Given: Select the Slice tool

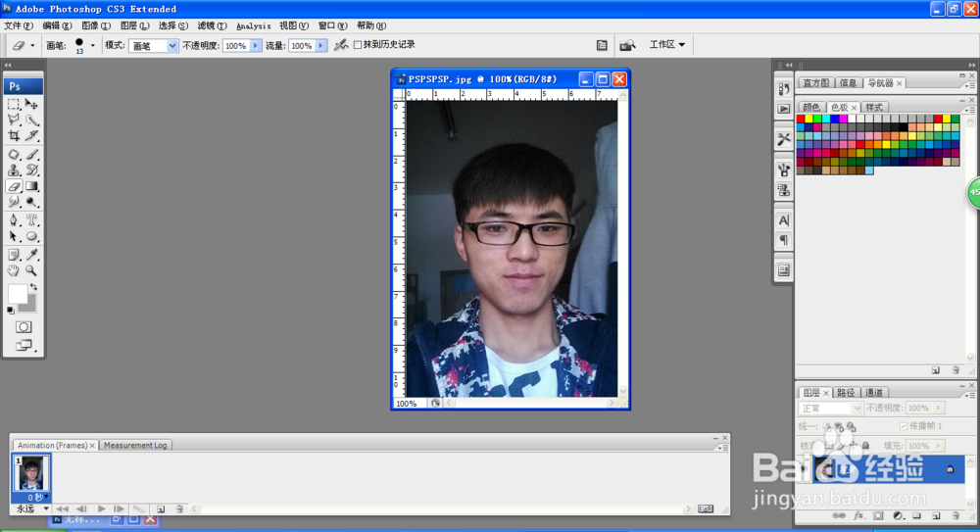Looking at the screenshot, I should 32,135.
